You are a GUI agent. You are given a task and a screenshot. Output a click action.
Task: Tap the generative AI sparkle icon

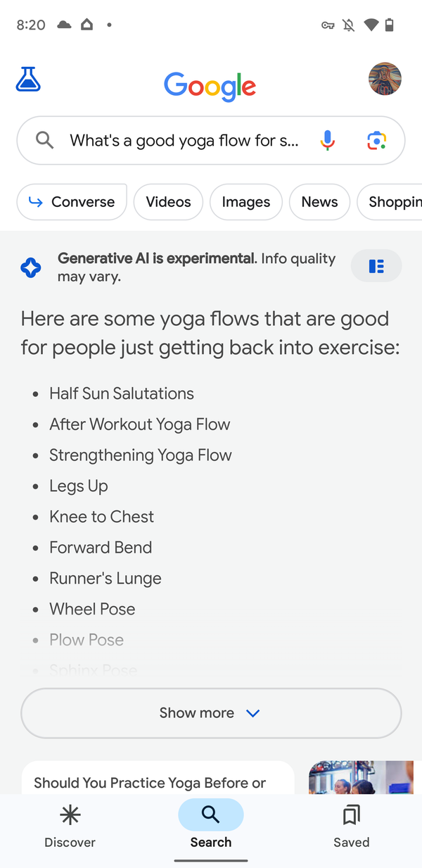(x=31, y=268)
